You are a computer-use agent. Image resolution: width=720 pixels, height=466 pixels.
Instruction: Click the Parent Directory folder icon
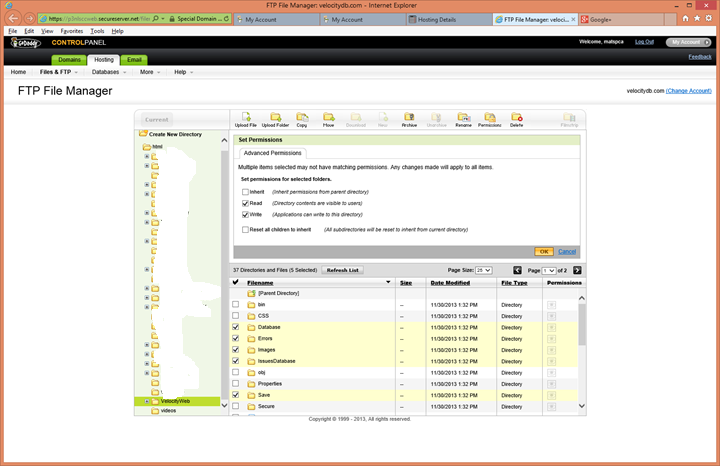click(251, 293)
